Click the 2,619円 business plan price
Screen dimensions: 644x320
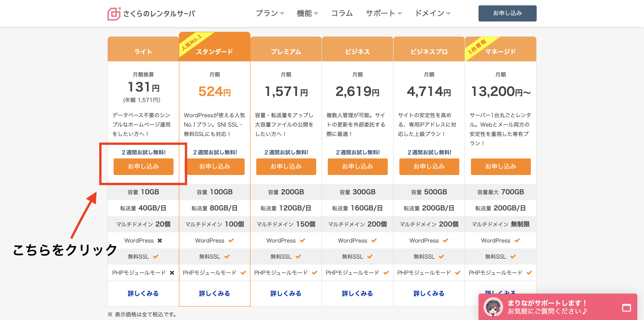click(x=358, y=92)
